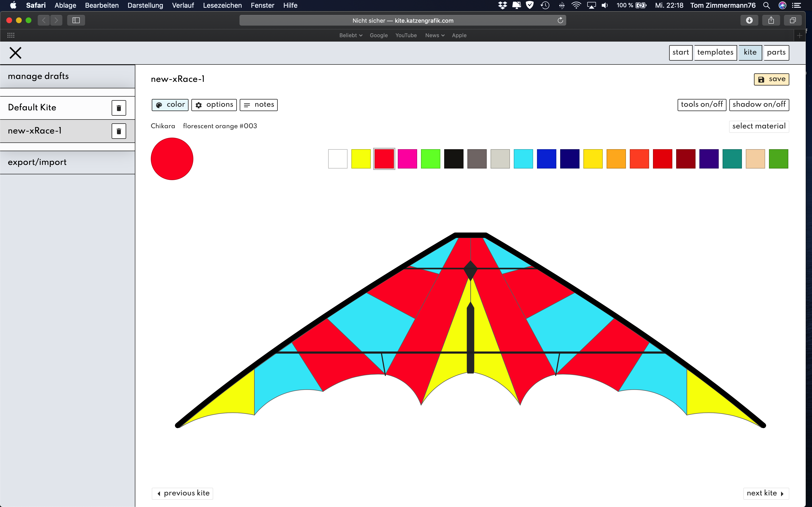Screen dimensions: 812x507
Task: Click the Safari sidebar toggle icon
Action: click(x=76, y=21)
